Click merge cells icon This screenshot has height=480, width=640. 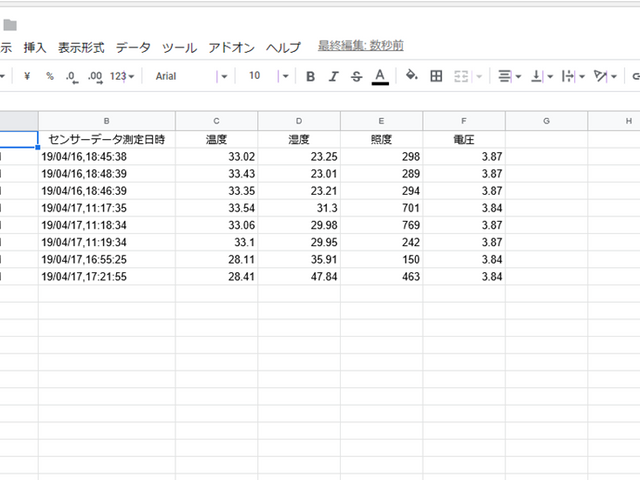461,76
